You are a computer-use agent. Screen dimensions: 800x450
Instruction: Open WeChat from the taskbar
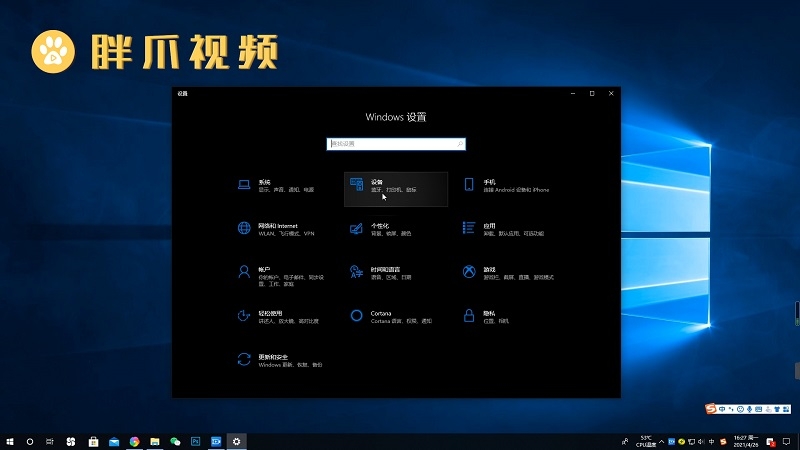(x=175, y=442)
